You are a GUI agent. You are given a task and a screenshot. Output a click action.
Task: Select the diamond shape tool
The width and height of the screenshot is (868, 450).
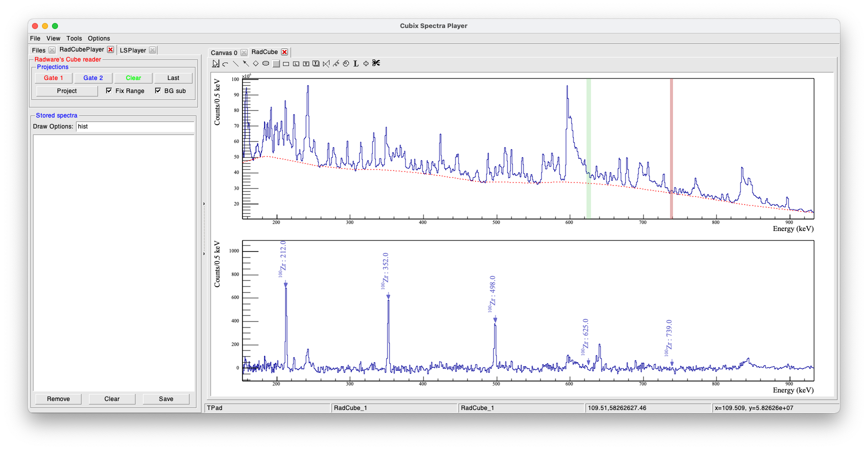tap(255, 63)
